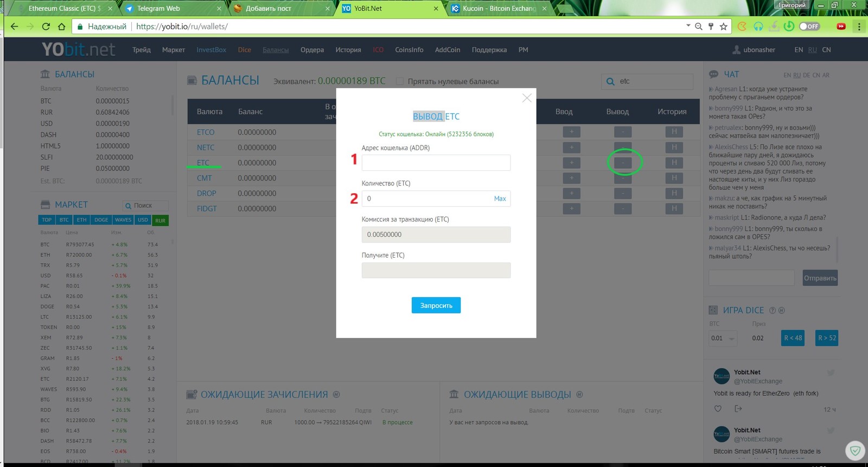The height and width of the screenshot is (467, 868).
Task: Open ICO page
Action: pos(378,49)
